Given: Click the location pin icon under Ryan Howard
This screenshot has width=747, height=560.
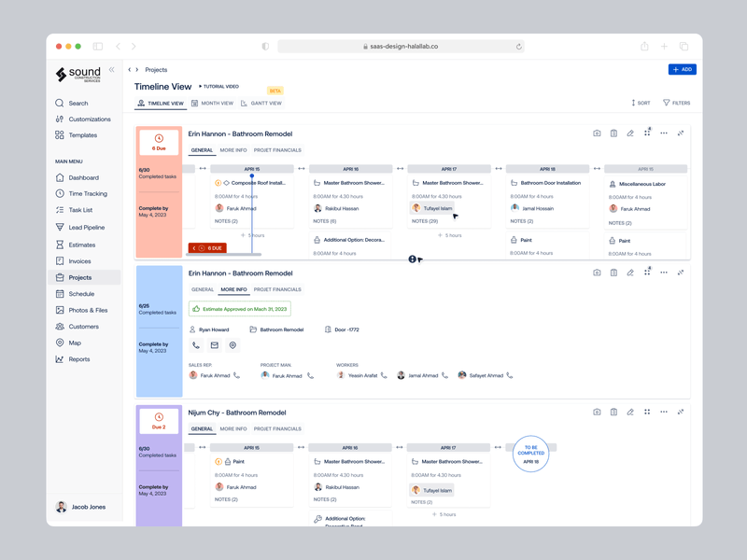Looking at the screenshot, I should coord(233,346).
